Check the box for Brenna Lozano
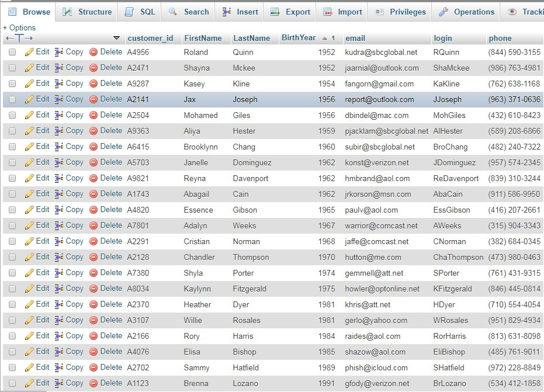Screen dimensions: 544x392 [12, 383]
